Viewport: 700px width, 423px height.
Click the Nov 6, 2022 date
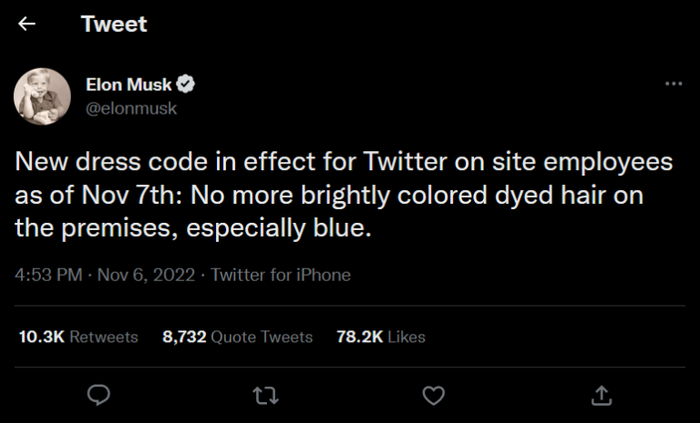coord(146,274)
